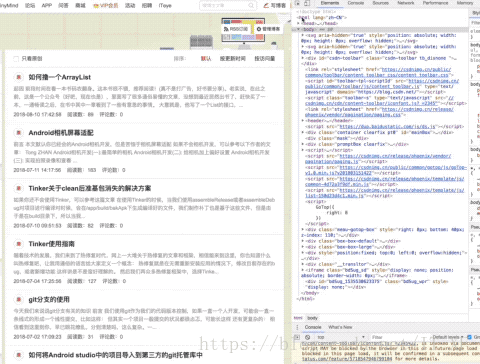Image resolution: width=480 pixels, height=364 pixels.
Task: Toggle the console sidebar icon
Action: 297,337
